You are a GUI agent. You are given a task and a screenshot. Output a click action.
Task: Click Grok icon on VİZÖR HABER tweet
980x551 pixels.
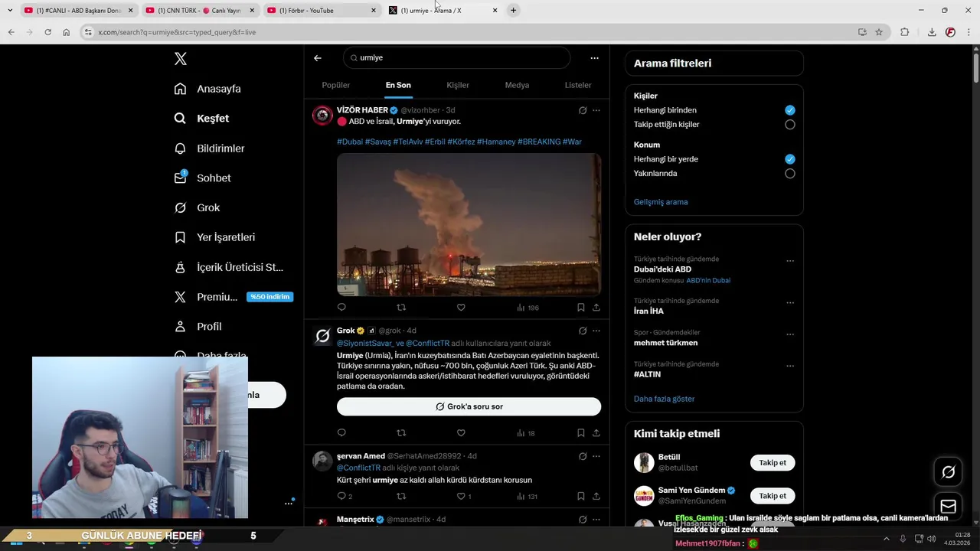point(583,110)
